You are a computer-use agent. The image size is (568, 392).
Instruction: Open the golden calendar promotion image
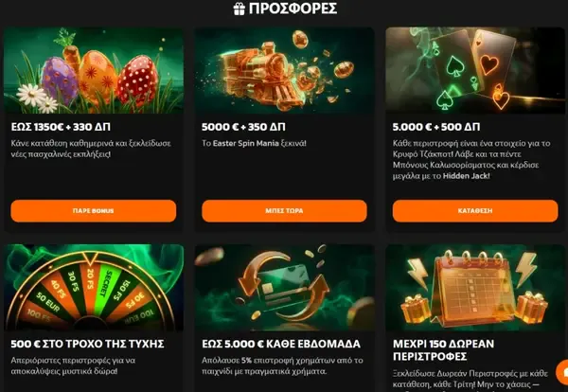pos(475,287)
